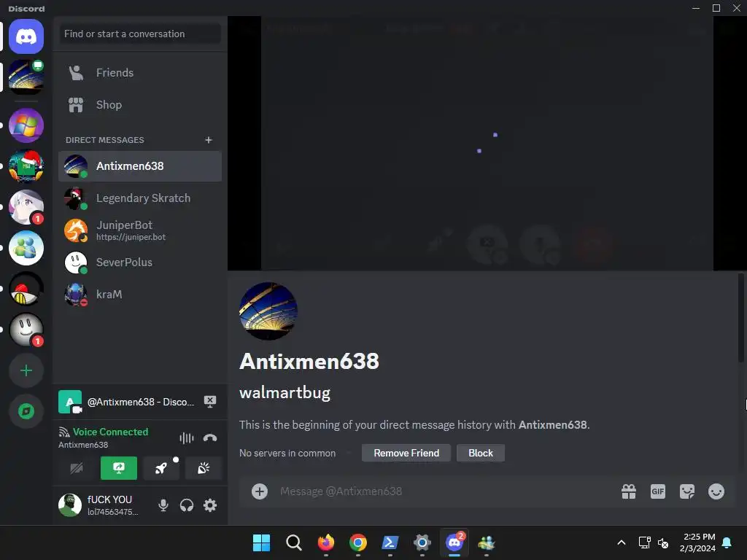This screenshot has width=747, height=560.
Task: Open the GIF picker
Action: pyautogui.click(x=658, y=491)
